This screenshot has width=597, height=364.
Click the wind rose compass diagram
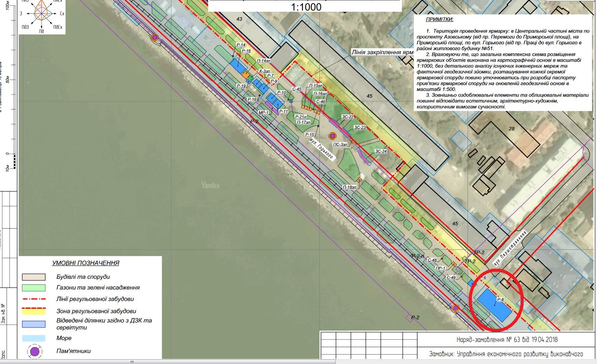click(42, 14)
